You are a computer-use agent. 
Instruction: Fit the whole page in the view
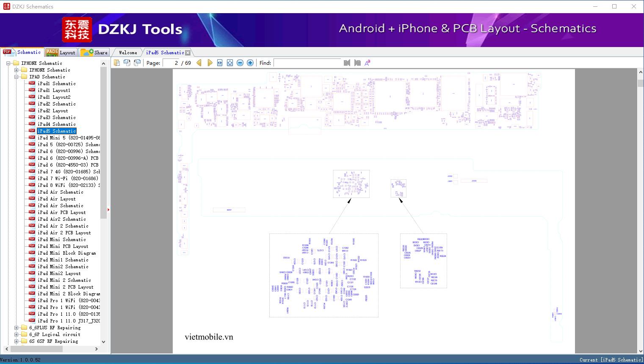pyautogui.click(x=230, y=63)
